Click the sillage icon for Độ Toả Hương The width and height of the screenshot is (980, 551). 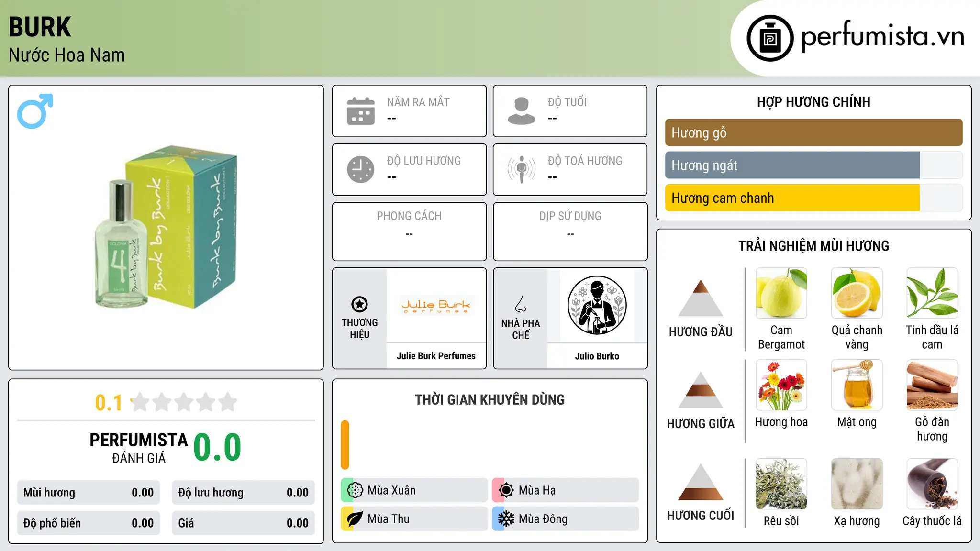point(522,169)
